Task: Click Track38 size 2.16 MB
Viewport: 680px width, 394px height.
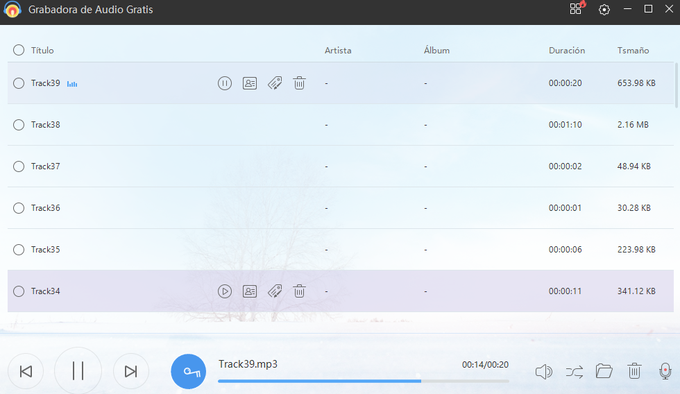Action: click(x=633, y=125)
